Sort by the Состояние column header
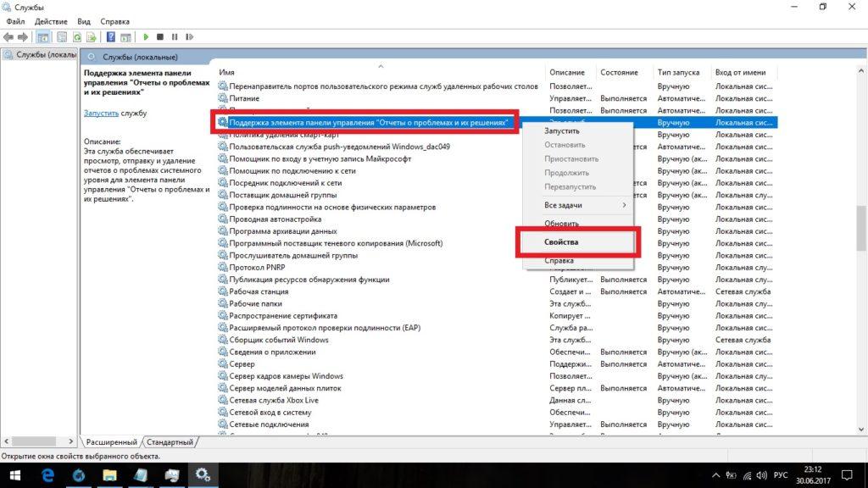The image size is (868, 488). (625, 73)
